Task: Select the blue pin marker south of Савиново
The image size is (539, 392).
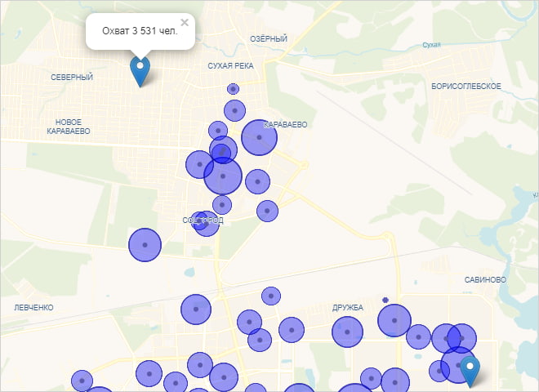Action: point(470,370)
